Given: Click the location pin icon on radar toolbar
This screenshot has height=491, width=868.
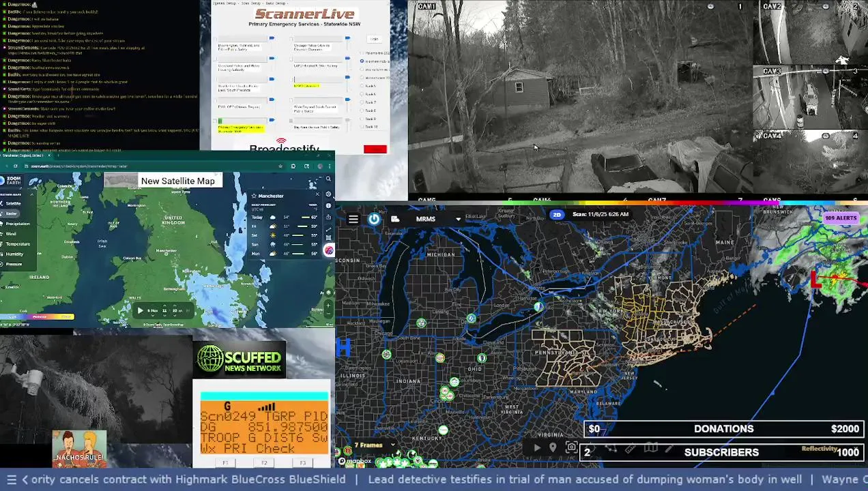Looking at the screenshot, I should 553,447.
